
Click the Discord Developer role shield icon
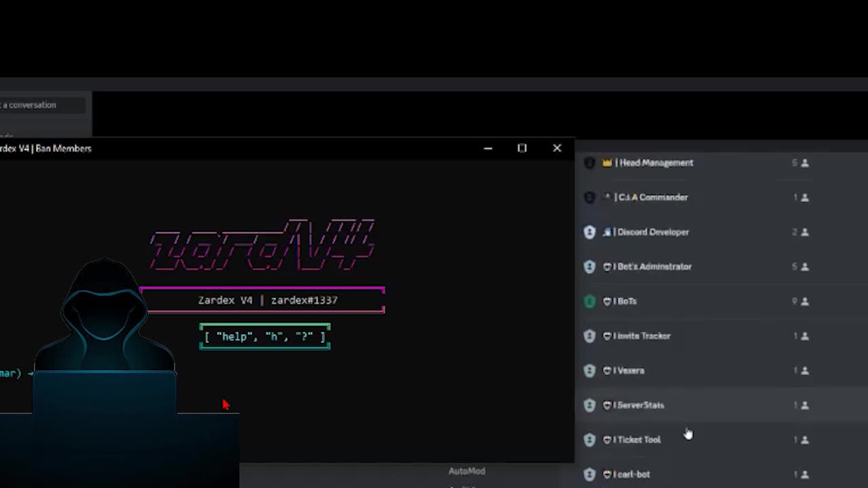point(589,232)
